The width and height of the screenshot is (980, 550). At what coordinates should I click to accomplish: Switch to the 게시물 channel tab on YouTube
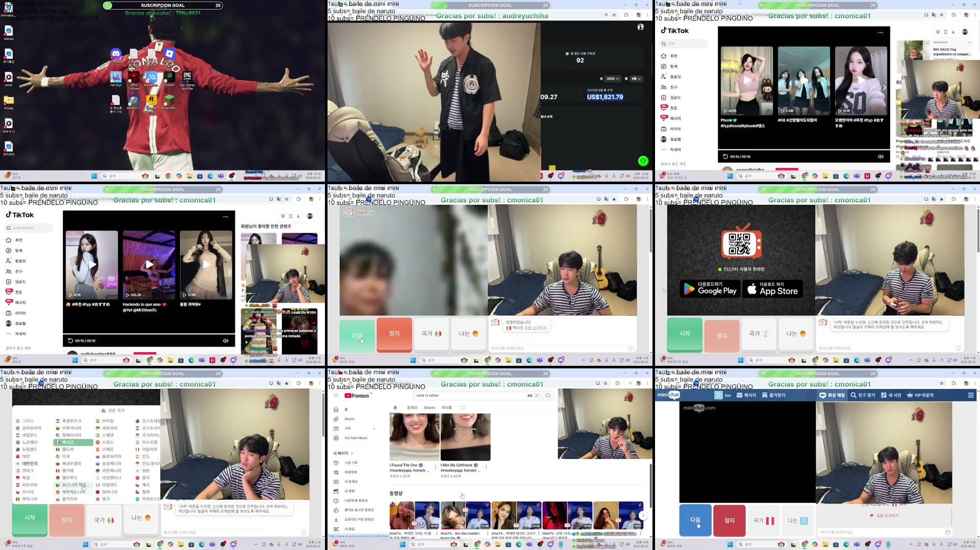[447, 408]
